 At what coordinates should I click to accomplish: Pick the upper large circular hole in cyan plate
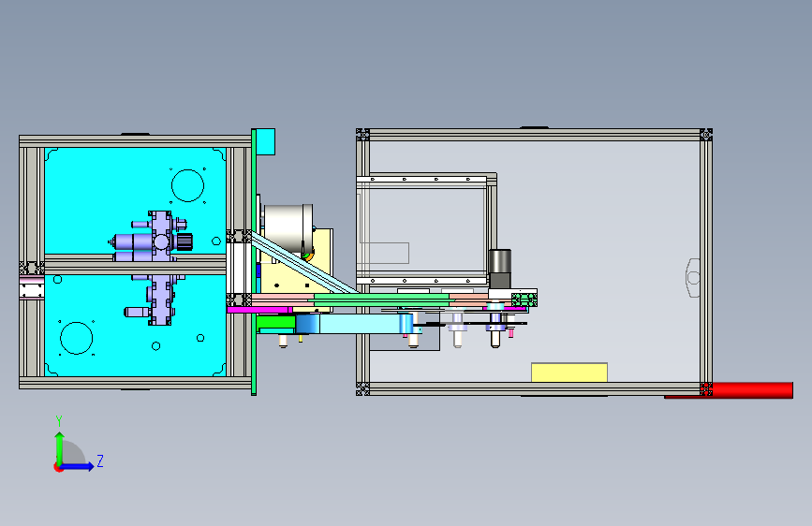[x=187, y=185]
